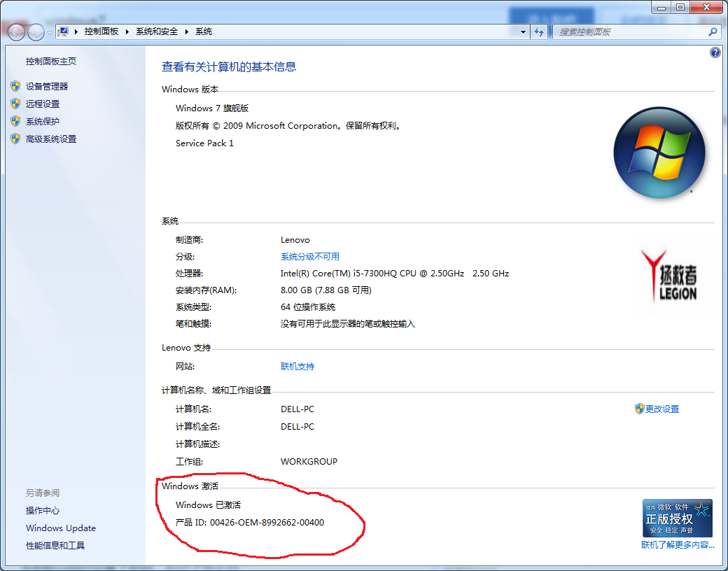The height and width of the screenshot is (571, 728).
Task: Open 联机了解更多内容 link
Action: [678, 545]
